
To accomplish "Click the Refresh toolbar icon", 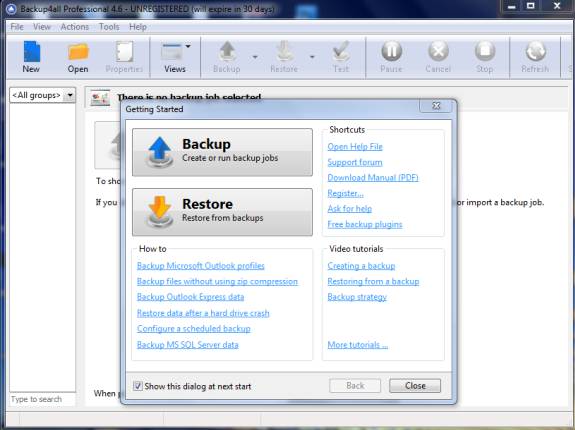I will click(535, 51).
